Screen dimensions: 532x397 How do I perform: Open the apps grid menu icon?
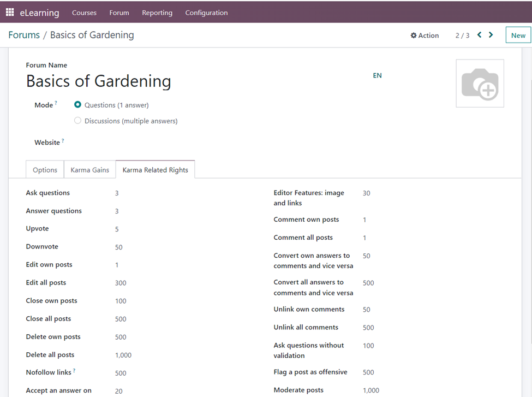10,12
